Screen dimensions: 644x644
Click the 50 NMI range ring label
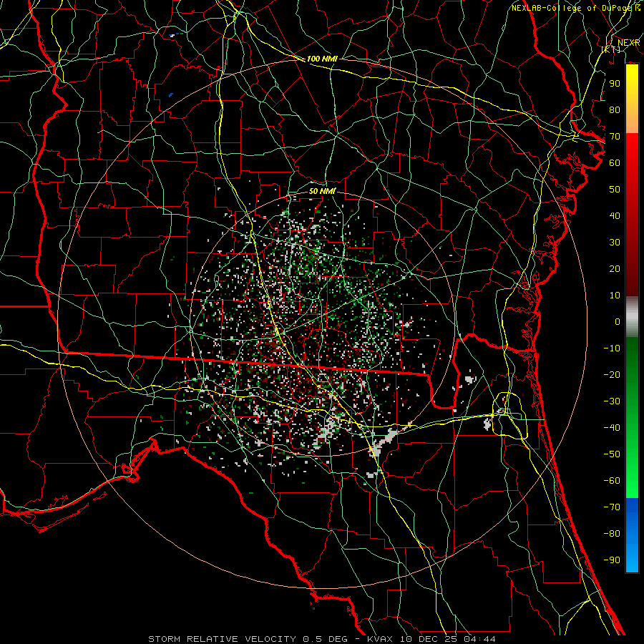(x=322, y=191)
